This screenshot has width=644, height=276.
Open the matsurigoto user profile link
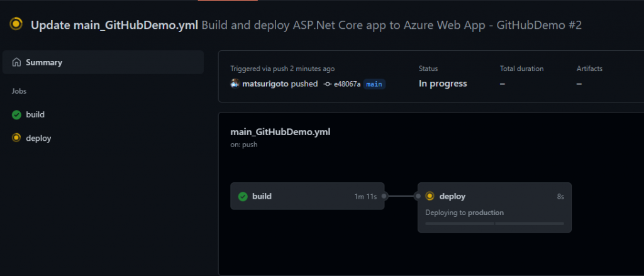[265, 84]
